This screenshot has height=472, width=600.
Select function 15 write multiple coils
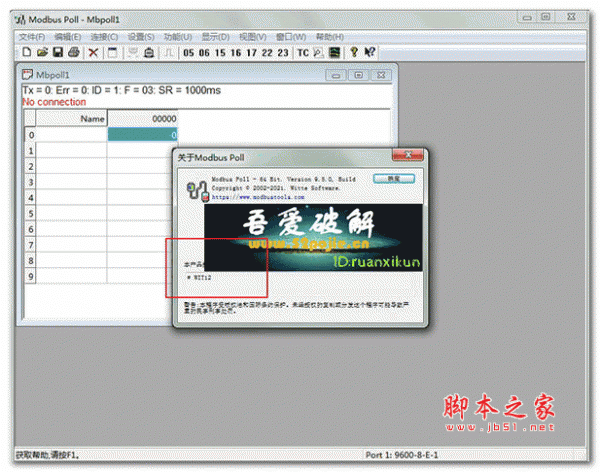(x=220, y=53)
